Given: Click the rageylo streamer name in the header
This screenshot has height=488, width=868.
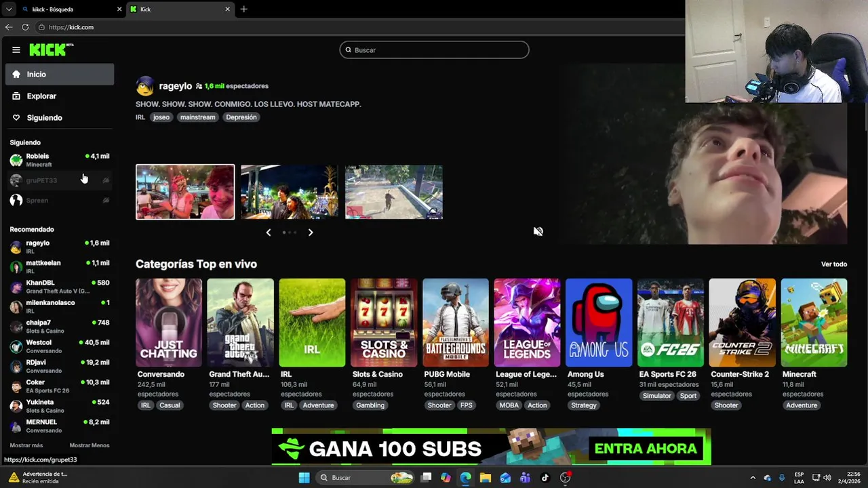Looking at the screenshot, I should [175, 86].
